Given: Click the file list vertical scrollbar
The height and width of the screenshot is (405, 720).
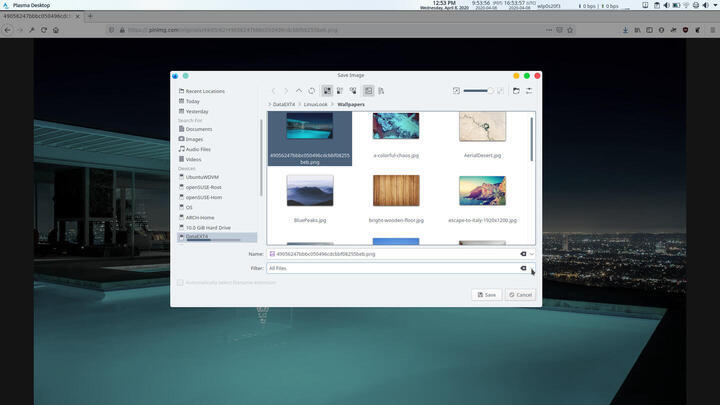Looking at the screenshot, I should coord(532,139).
